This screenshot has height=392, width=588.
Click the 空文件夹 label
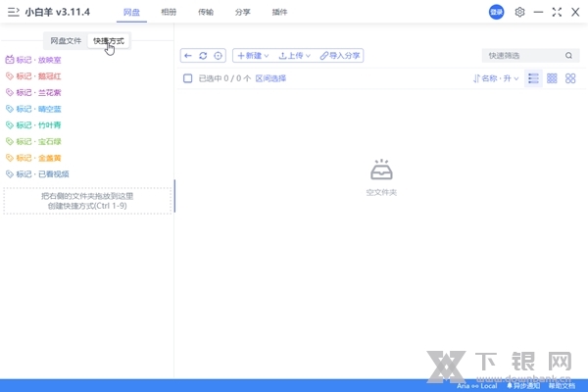(381, 192)
